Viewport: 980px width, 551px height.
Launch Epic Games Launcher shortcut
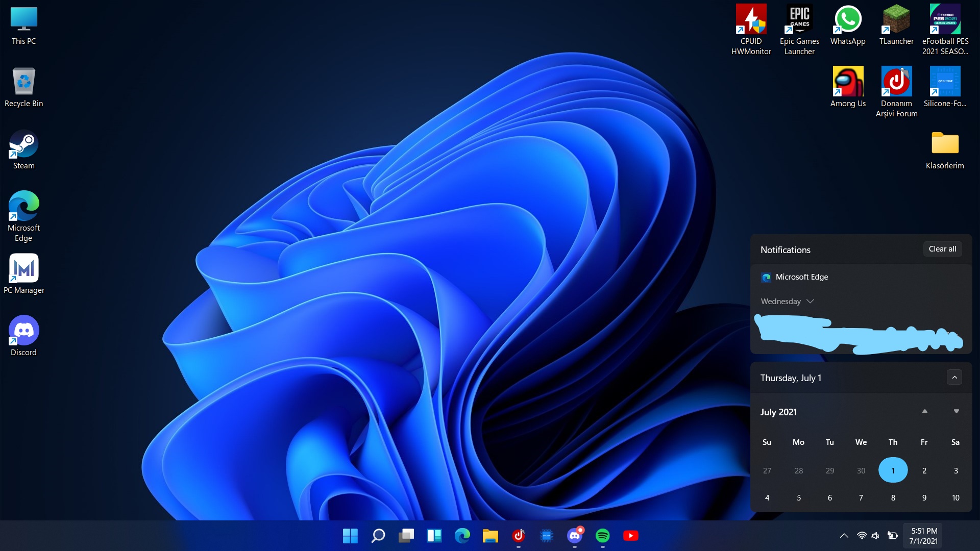800,30
